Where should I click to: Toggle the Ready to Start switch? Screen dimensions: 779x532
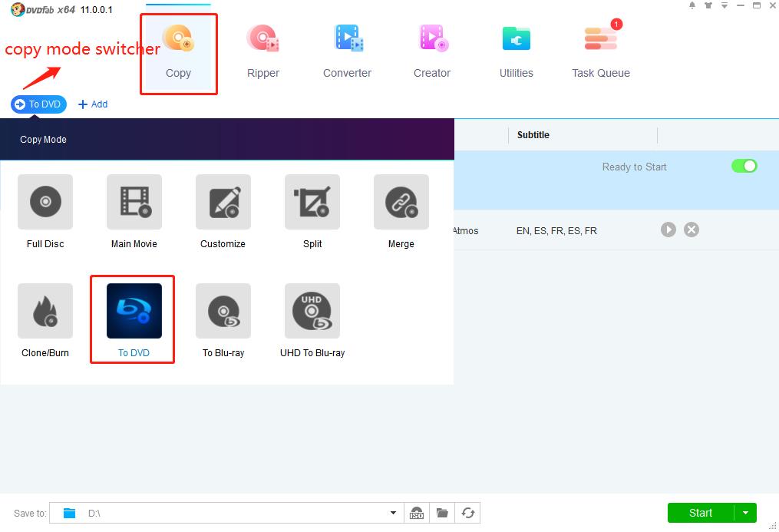point(744,165)
